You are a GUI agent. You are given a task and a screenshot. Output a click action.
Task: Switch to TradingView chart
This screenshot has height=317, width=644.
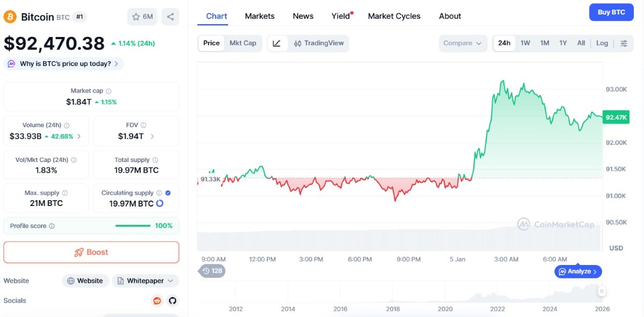click(319, 43)
